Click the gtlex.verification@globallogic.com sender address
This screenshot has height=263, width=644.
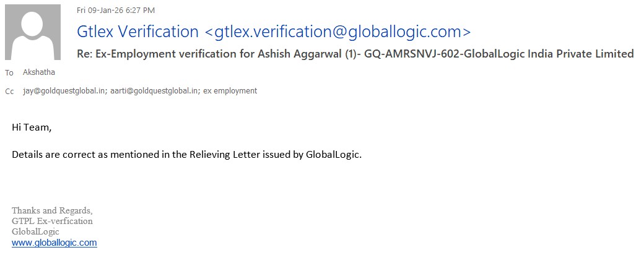click(337, 32)
